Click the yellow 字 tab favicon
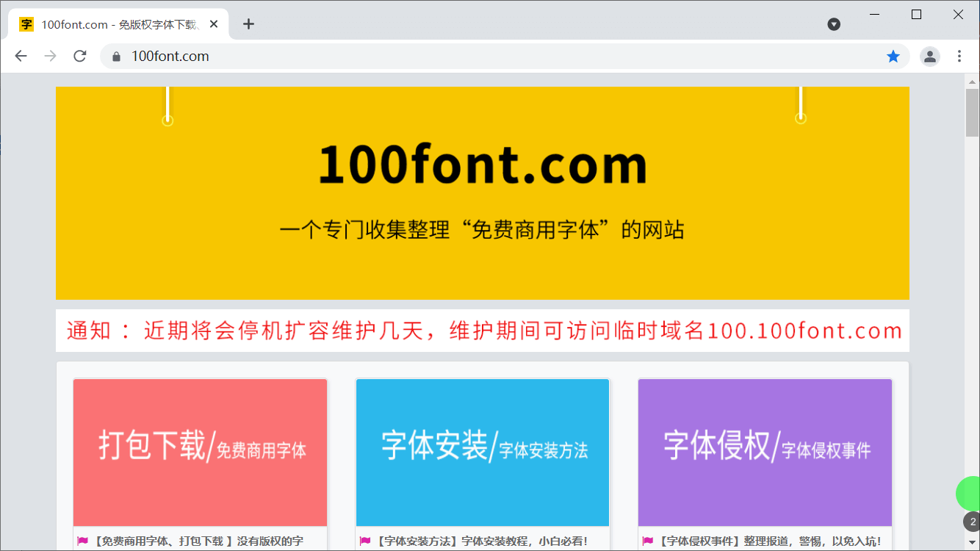This screenshot has height=551, width=980. [x=26, y=24]
